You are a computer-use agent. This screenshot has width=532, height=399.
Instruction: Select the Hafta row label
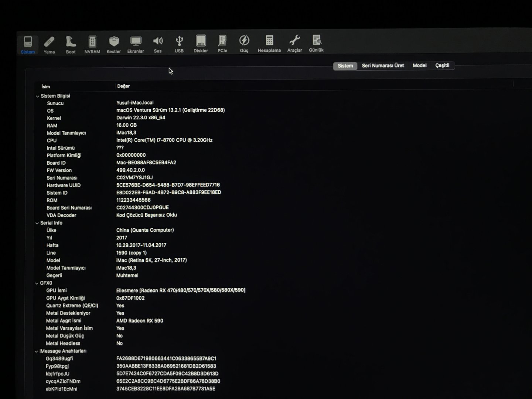[52, 245]
